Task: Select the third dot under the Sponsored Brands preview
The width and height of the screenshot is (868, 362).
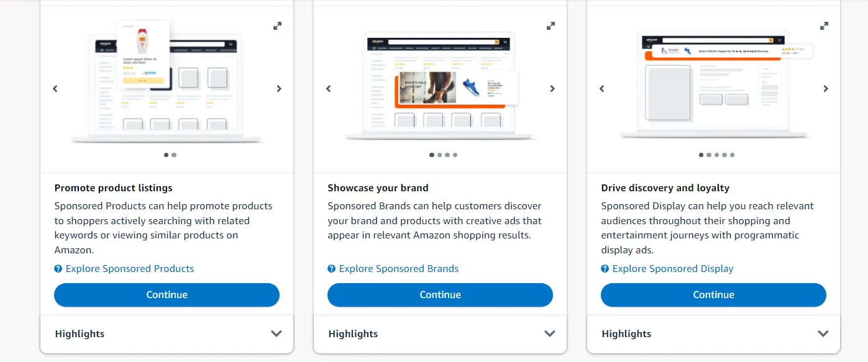Action: tap(447, 155)
